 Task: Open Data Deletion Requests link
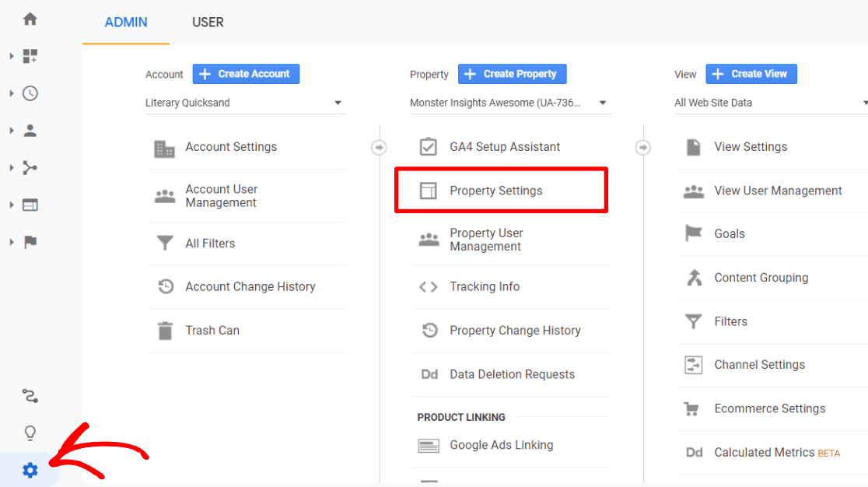coord(512,375)
